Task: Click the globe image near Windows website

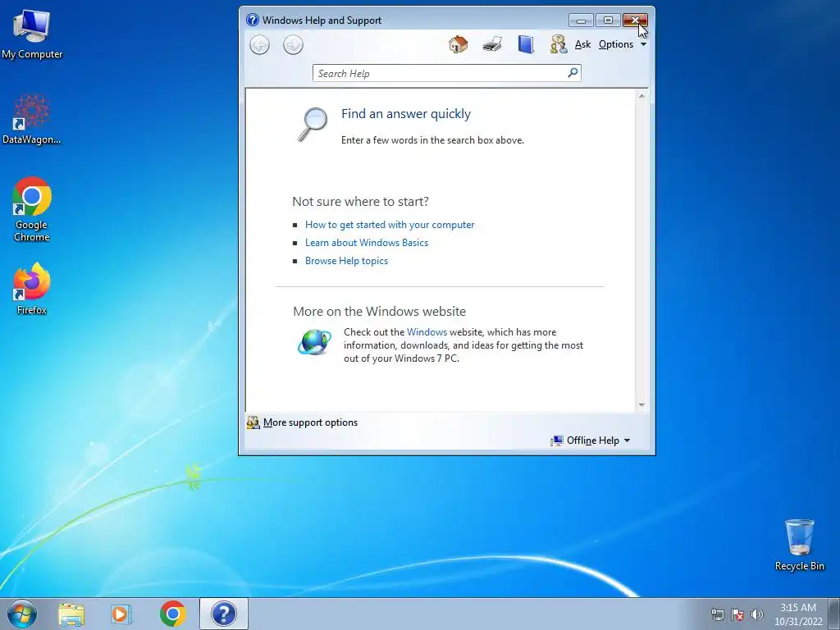Action: pos(314,342)
